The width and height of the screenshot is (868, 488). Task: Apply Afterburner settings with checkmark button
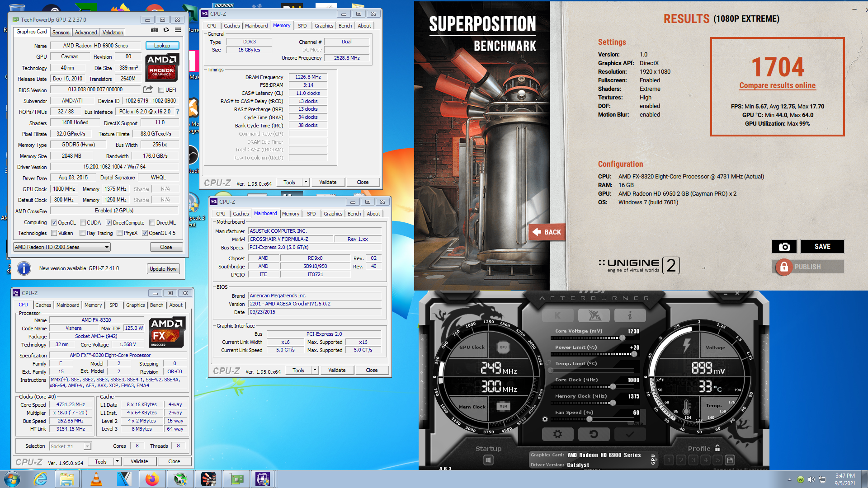(x=630, y=434)
